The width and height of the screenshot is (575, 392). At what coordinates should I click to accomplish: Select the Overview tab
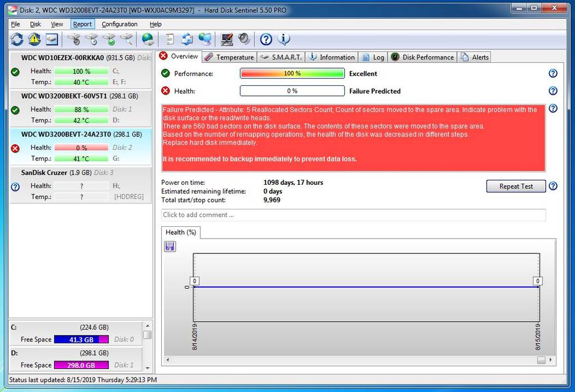click(179, 57)
